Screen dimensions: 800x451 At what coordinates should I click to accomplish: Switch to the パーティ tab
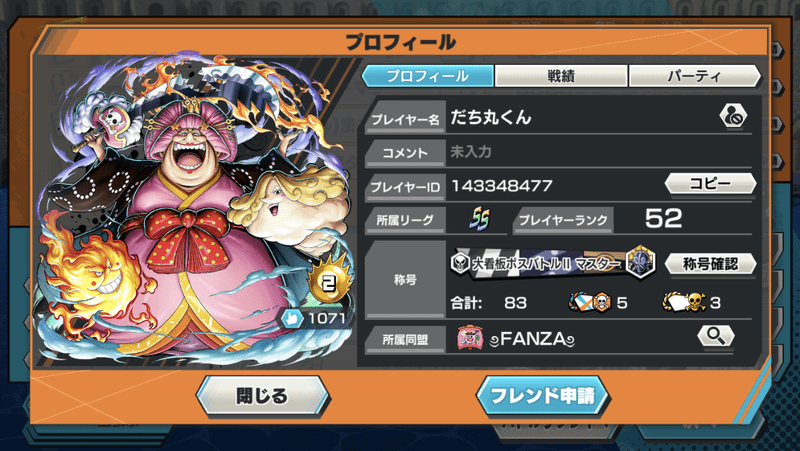click(695, 76)
